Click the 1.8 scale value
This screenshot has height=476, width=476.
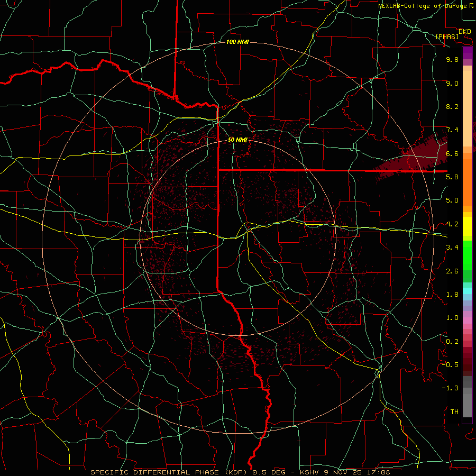click(x=452, y=295)
